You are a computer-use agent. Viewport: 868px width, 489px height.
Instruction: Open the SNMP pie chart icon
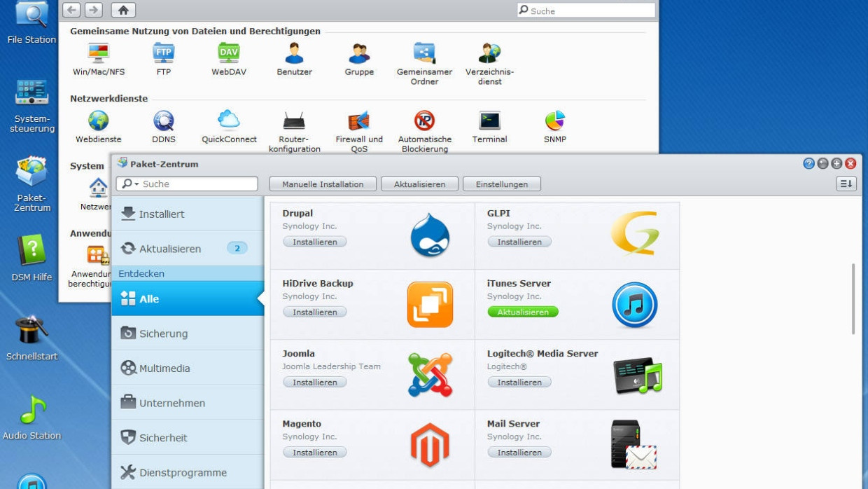tap(555, 120)
